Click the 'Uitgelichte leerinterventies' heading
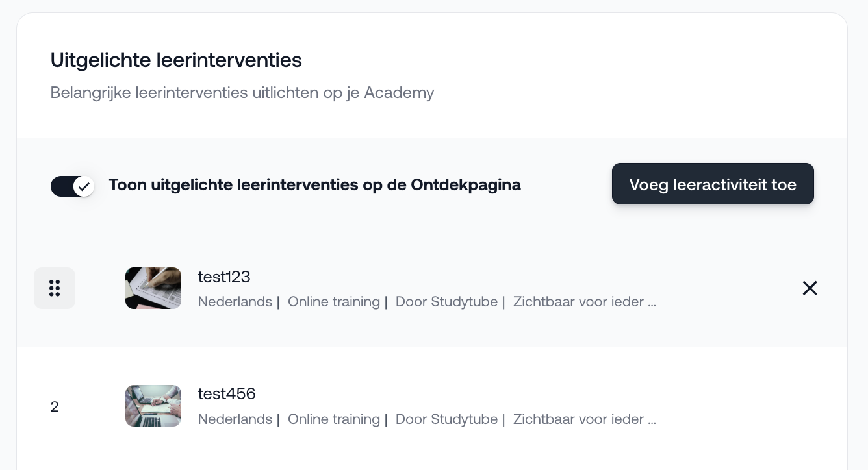The width and height of the screenshot is (868, 470). (x=176, y=60)
